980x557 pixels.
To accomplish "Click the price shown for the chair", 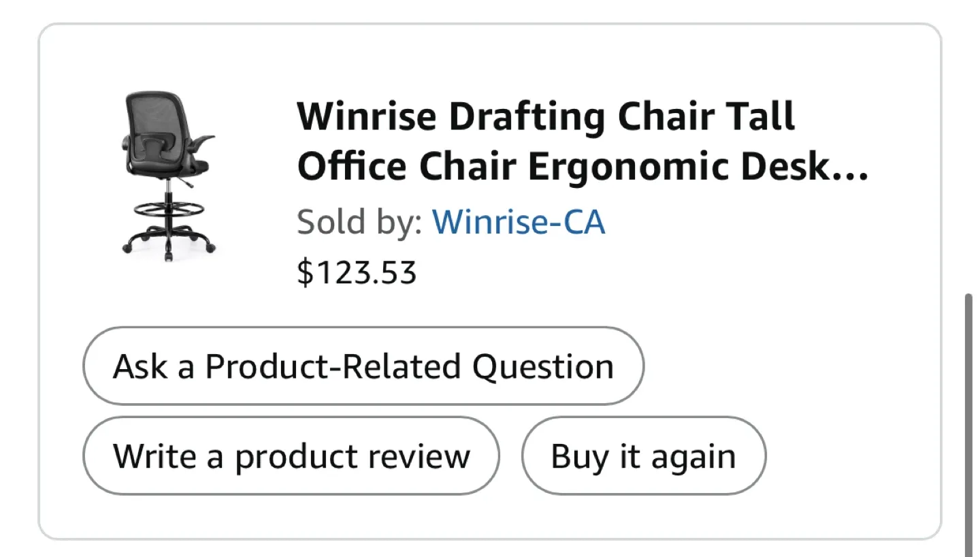I will [357, 272].
